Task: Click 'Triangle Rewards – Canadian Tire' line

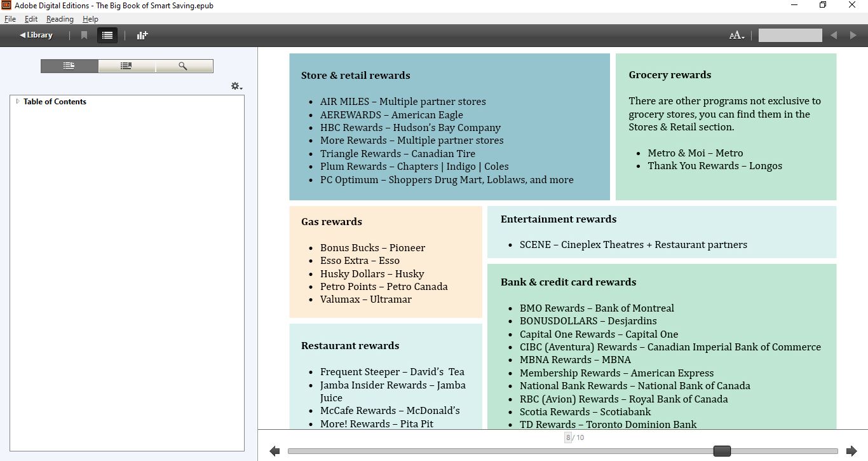Action: [398, 154]
